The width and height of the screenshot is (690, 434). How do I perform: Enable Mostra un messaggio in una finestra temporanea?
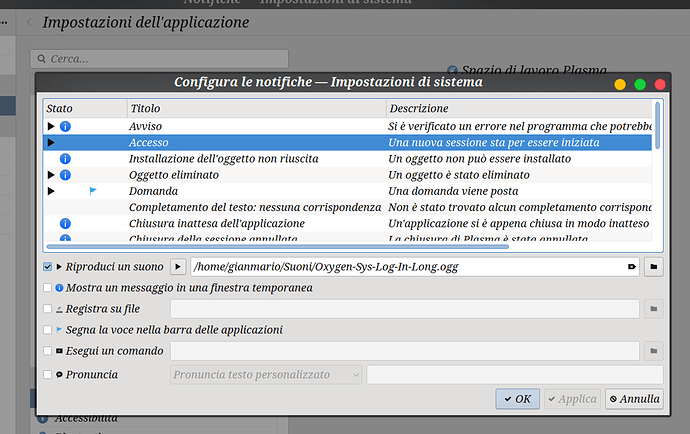pyautogui.click(x=48, y=288)
